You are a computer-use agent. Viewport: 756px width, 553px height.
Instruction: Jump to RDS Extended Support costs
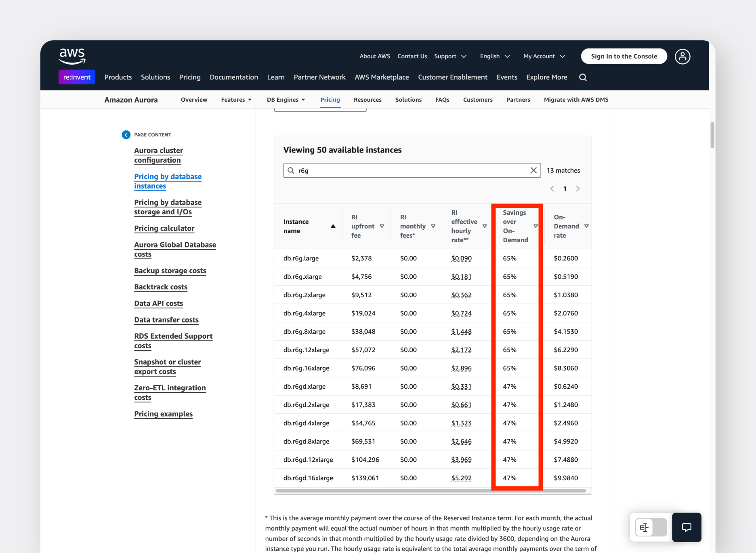click(x=173, y=341)
